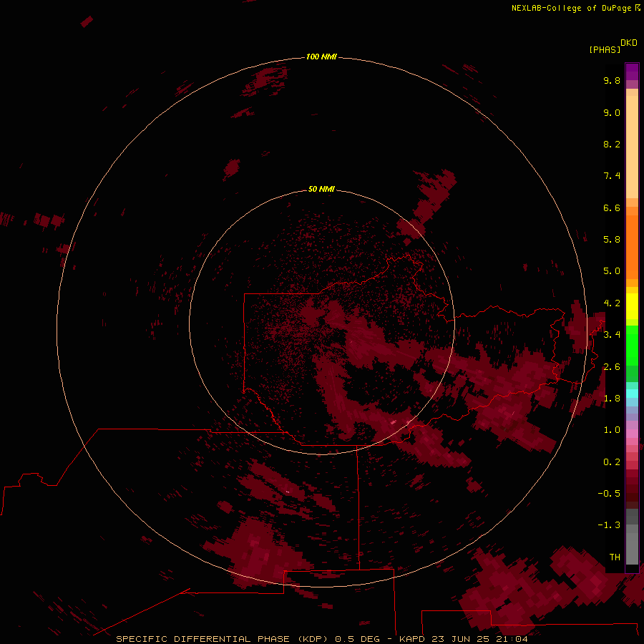This screenshot has height=644, width=644.
Task: Click the 100 NMI range ring label
Action: pyautogui.click(x=321, y=57)
